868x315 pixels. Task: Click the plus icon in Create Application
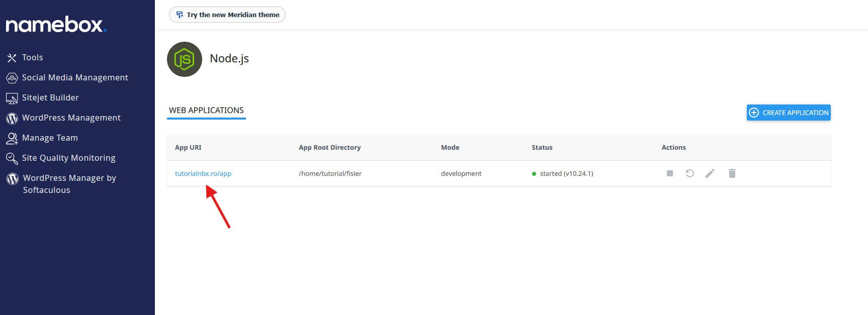coord(753,113)
